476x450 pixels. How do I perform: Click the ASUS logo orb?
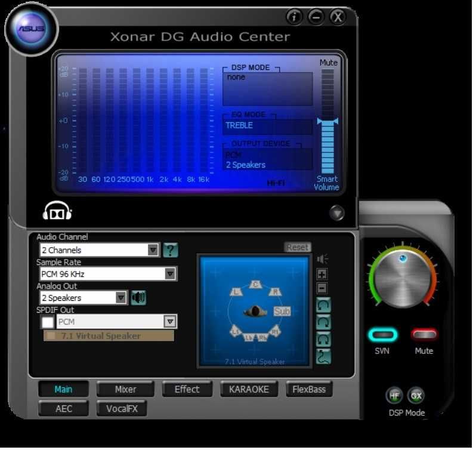pos(32,29)
